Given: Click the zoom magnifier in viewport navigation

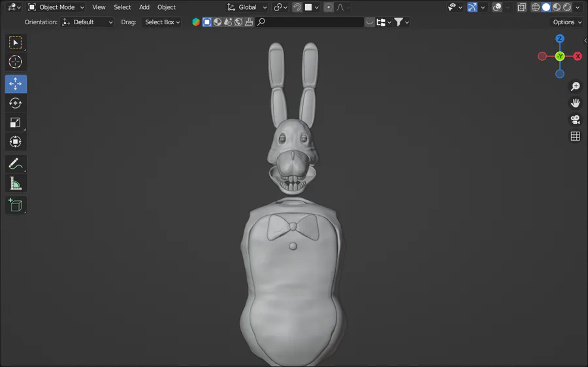Looking at the screenshot, I should point(575,86).
